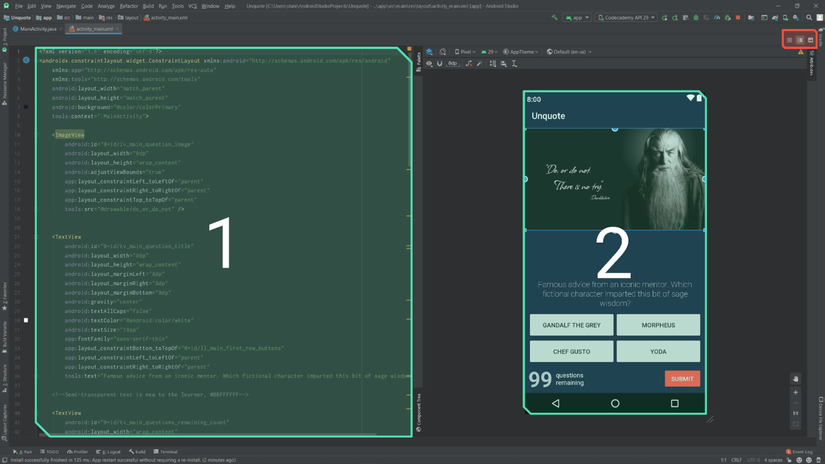Select the MainActivity.java editor tab
Image resolution: width=825 pixels, height=464 pixels.
[x=35, y=29]
